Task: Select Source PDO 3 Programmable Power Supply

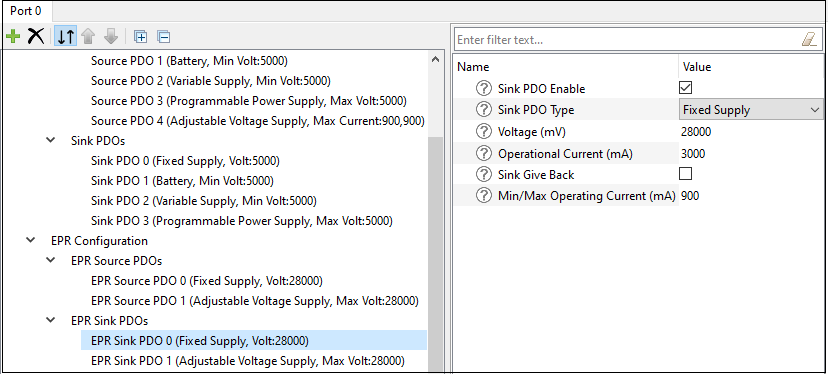Action: coord(249,101)
